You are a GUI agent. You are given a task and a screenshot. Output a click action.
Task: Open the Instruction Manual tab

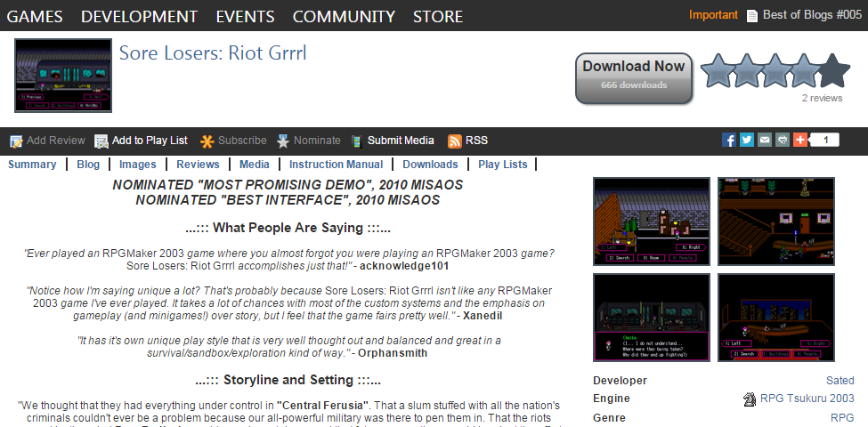point(336,165)
